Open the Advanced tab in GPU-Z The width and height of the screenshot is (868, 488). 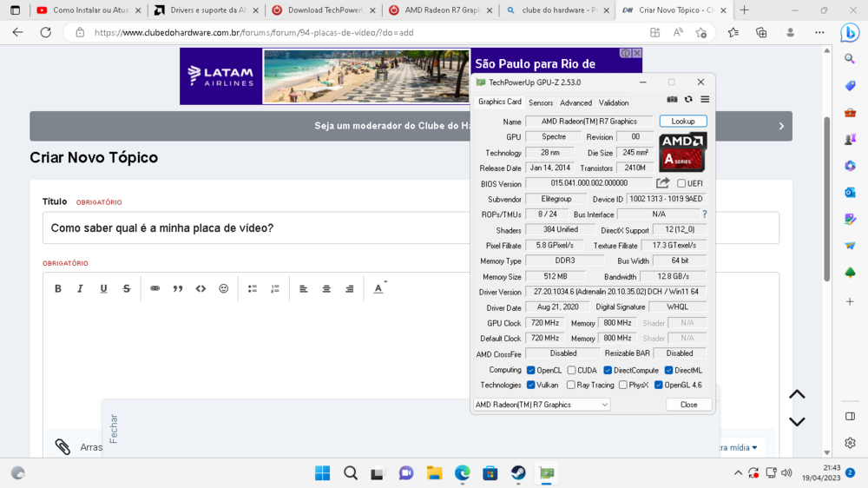[575, 102]
